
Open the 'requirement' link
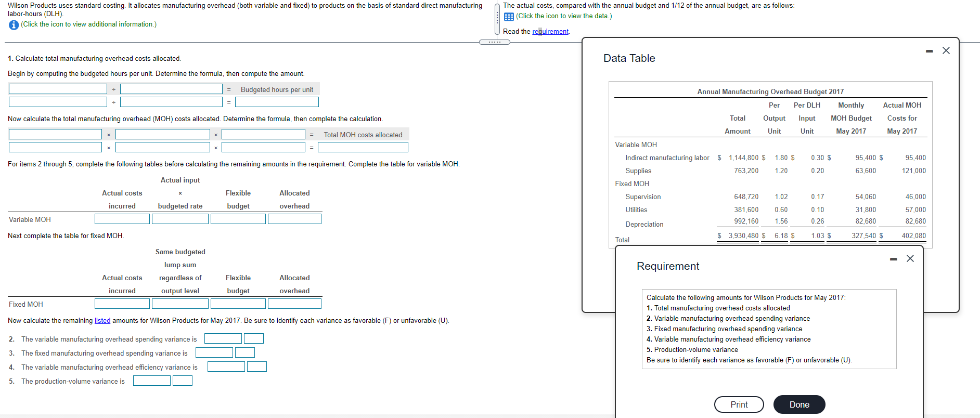[550, 32]
